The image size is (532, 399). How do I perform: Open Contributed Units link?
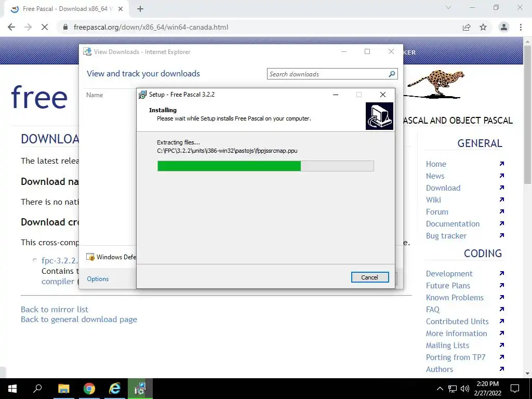(457, 321)
